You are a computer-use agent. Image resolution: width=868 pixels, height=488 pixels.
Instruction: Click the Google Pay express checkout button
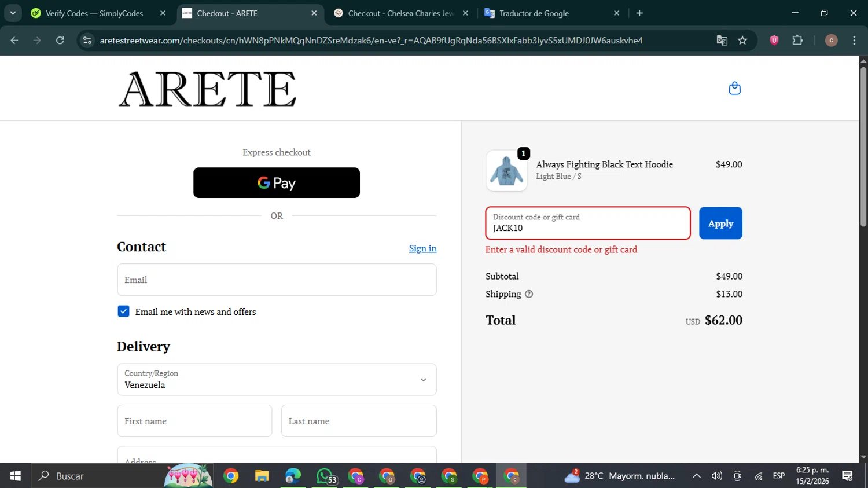277,183
